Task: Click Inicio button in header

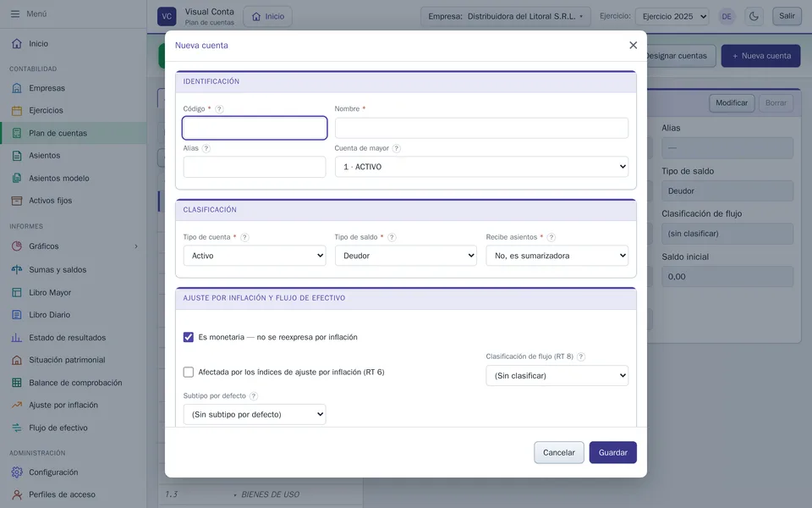Action: pos(268,17)
